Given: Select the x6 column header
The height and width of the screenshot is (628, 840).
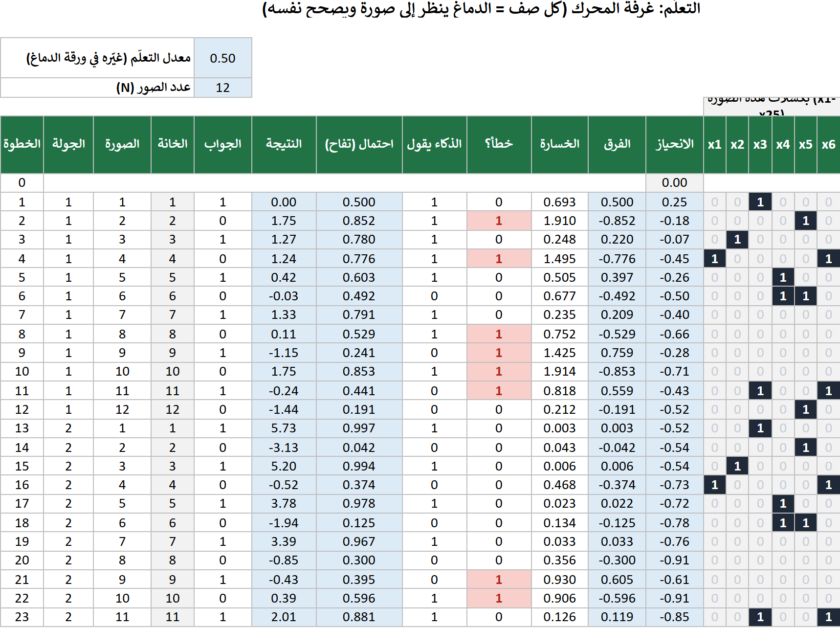Looking at the screenshot, I should coord(829,144).
